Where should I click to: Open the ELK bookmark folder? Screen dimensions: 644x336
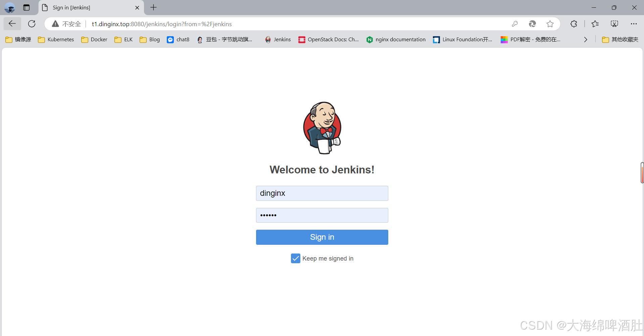click(123, 40)
